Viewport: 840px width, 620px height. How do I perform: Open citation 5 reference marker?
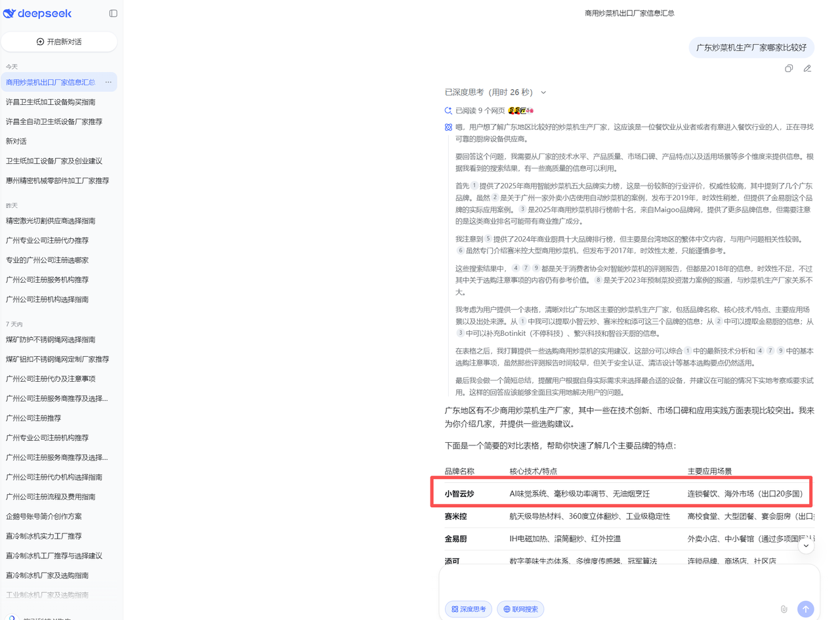point(488,239)
